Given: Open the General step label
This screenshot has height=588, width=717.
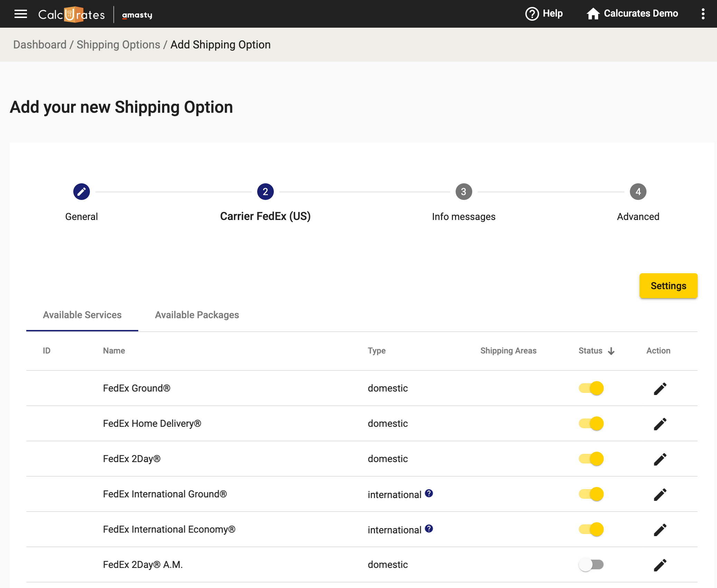Looking at the screenshot, I should point(82,217).
